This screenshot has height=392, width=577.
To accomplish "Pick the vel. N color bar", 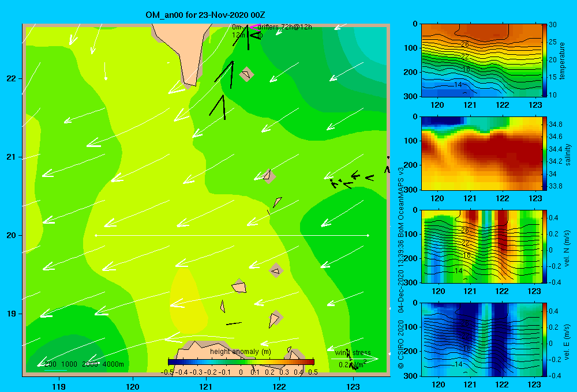I will click(x=545, y=247).
